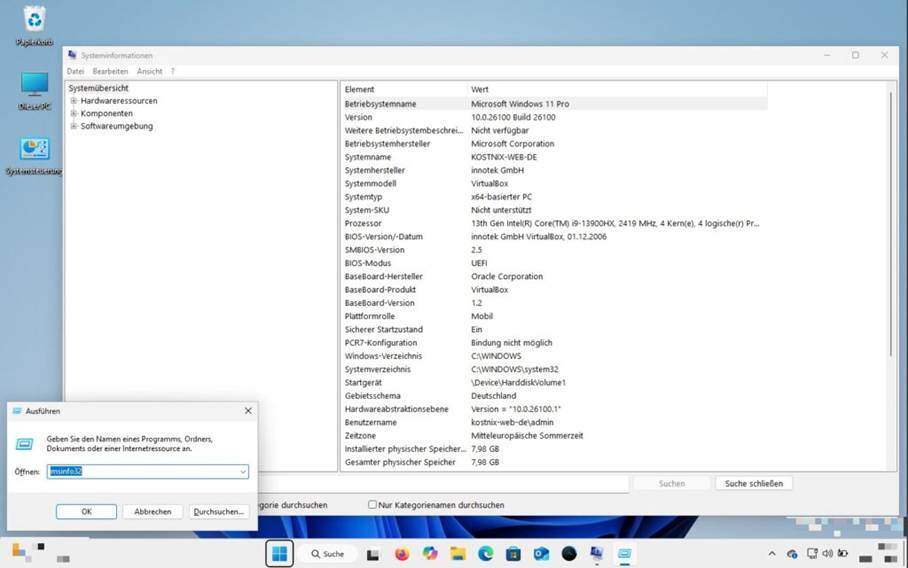Screen dimensions: 908x568
Task: Select Systemübersicht in the tree
Action: click(98, 88)
